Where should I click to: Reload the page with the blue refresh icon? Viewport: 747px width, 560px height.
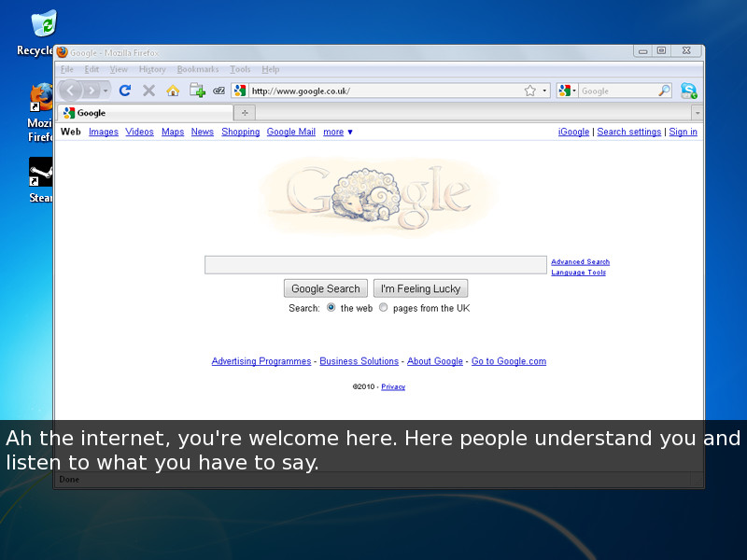click(x=125, y=90)
